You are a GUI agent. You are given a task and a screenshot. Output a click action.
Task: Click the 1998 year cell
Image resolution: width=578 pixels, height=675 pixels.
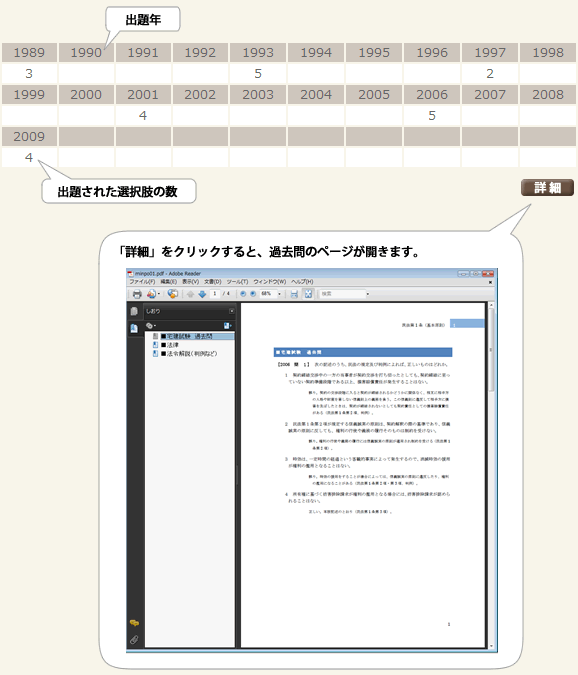click(547, 53)
